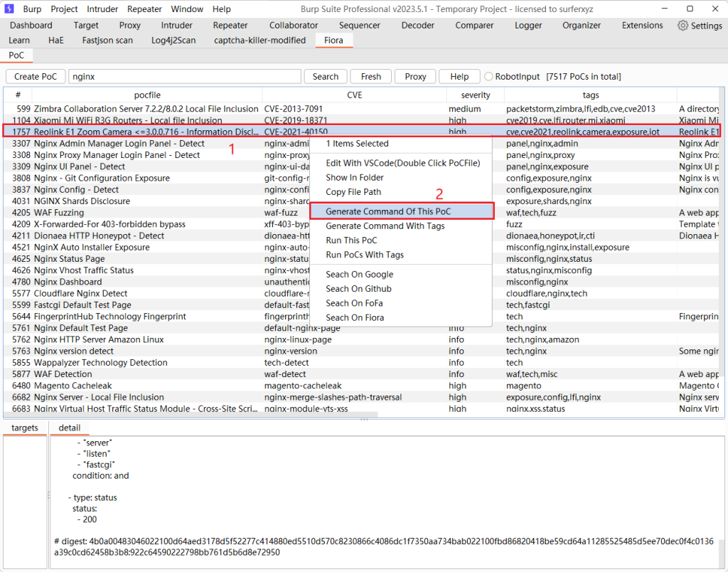Select Generate Command Of This PoC

(388, 211)
